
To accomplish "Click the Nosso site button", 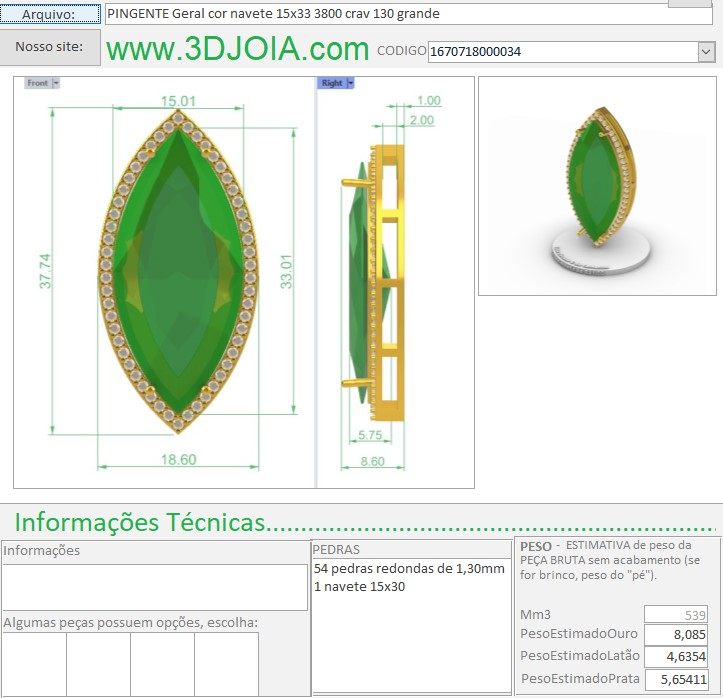I will click(x=50, y=47).
